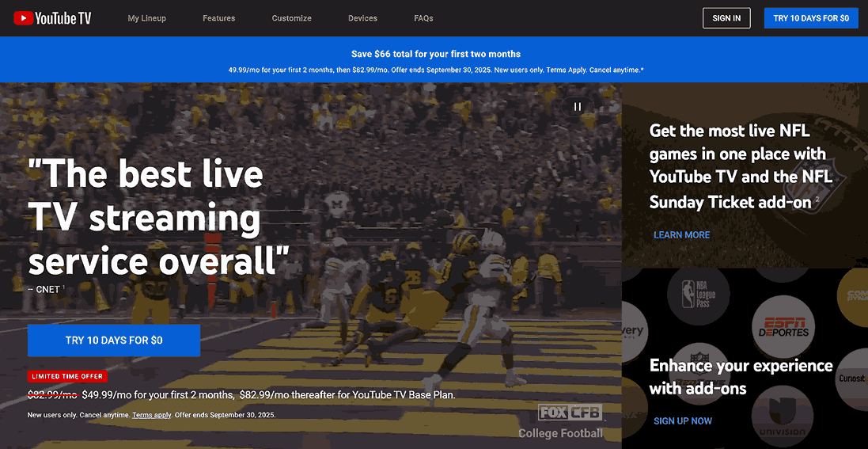Open the Devices navigation item
The width and height of the screenshot is (868, 449).
click(x=362, y=18)
